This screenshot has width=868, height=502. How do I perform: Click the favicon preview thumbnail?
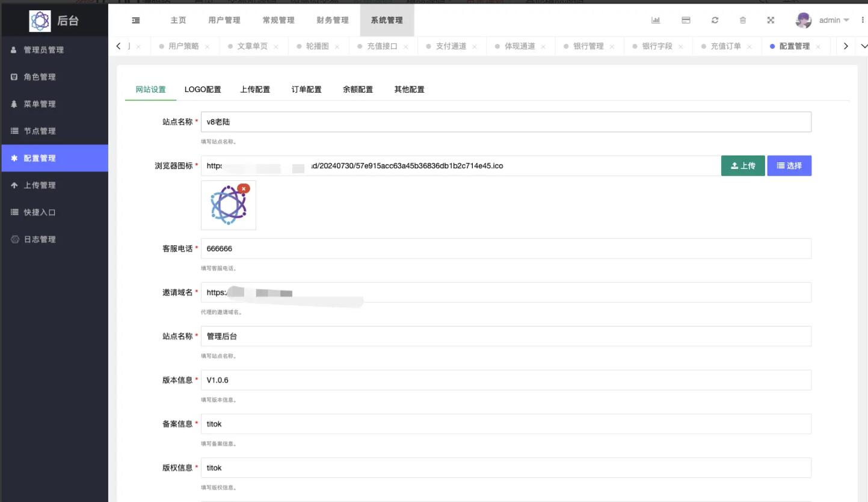point(228,206)
